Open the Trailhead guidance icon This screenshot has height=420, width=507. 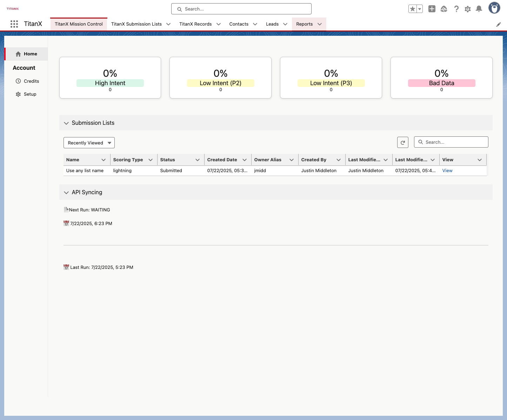(x=444, y=9)
